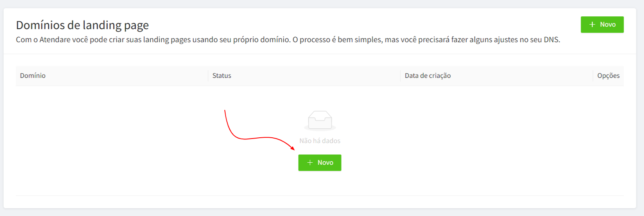The image size is (644, 216).
Task: Click the word Atendare in the description
Action: click(55, 40)
